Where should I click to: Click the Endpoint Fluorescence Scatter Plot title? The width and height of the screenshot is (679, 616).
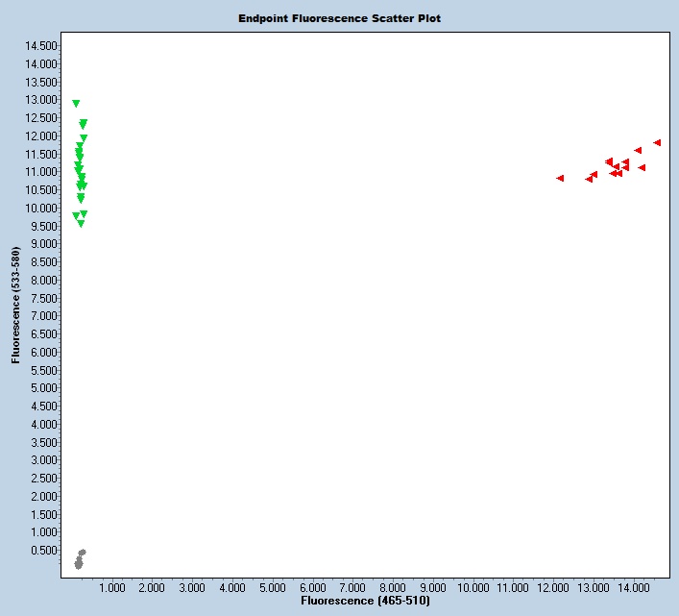(x=339, y=18)
